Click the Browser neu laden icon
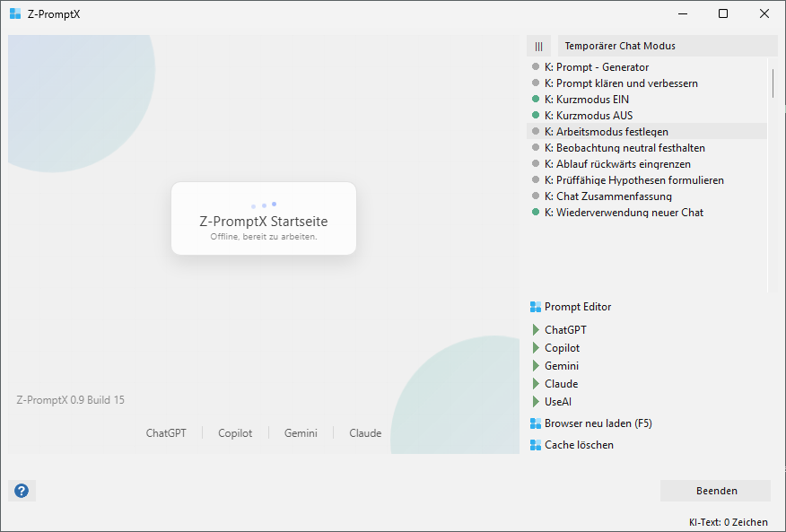786x532 pixels. 536,423
